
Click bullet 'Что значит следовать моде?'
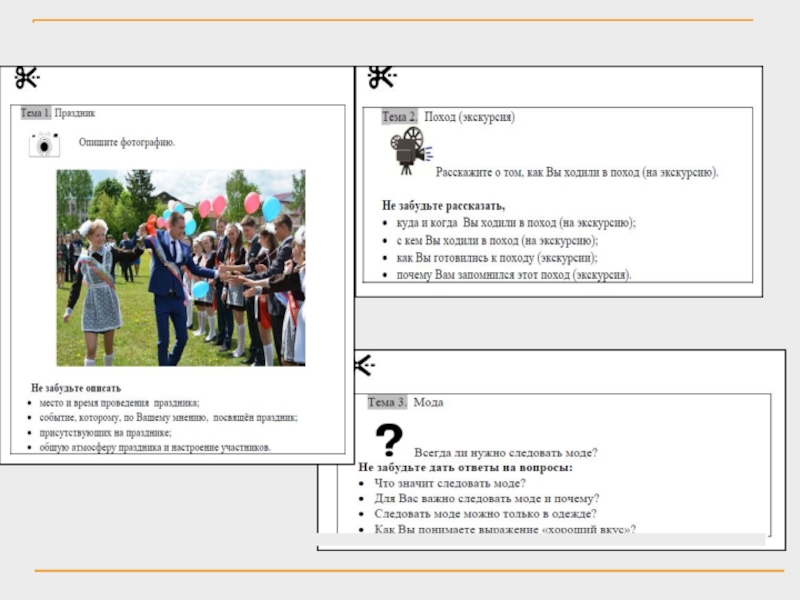(449, 483)
